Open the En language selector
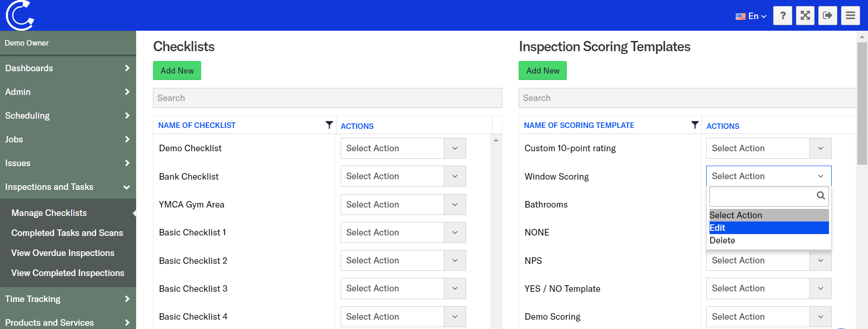The image size is (868, 329). (x=751, y=16)
